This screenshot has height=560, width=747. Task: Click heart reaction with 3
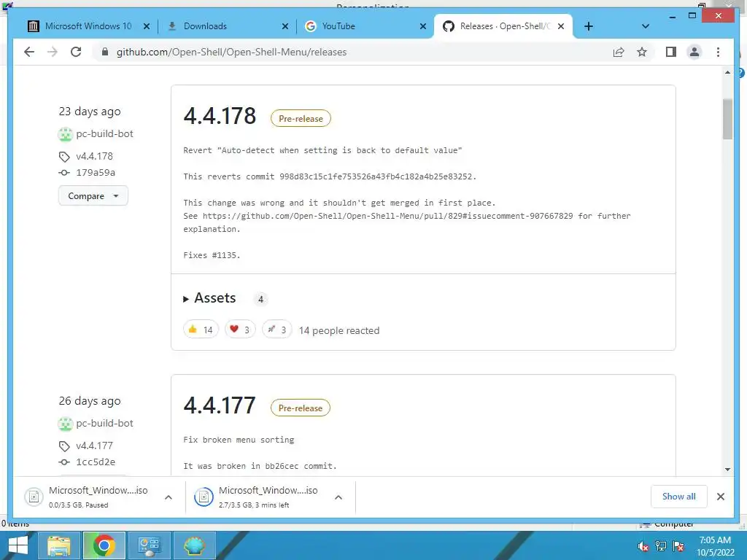pyautogui.click(x=239, y=330)
